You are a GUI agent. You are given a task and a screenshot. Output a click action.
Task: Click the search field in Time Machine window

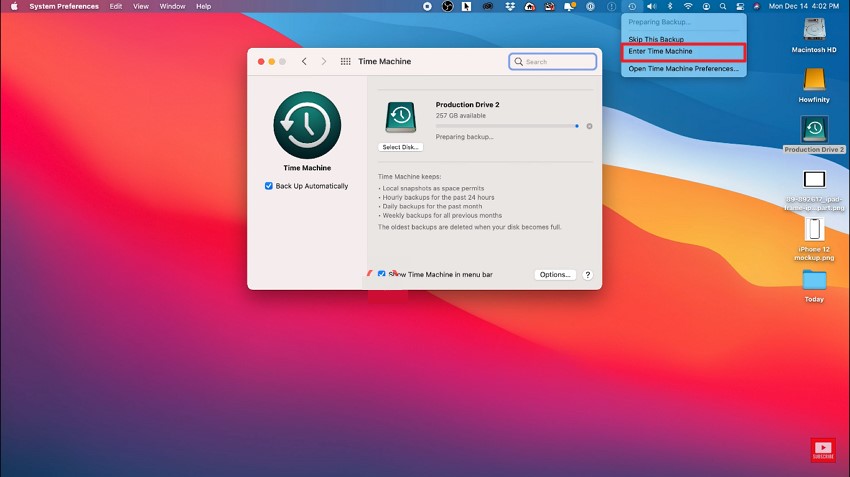552,62
